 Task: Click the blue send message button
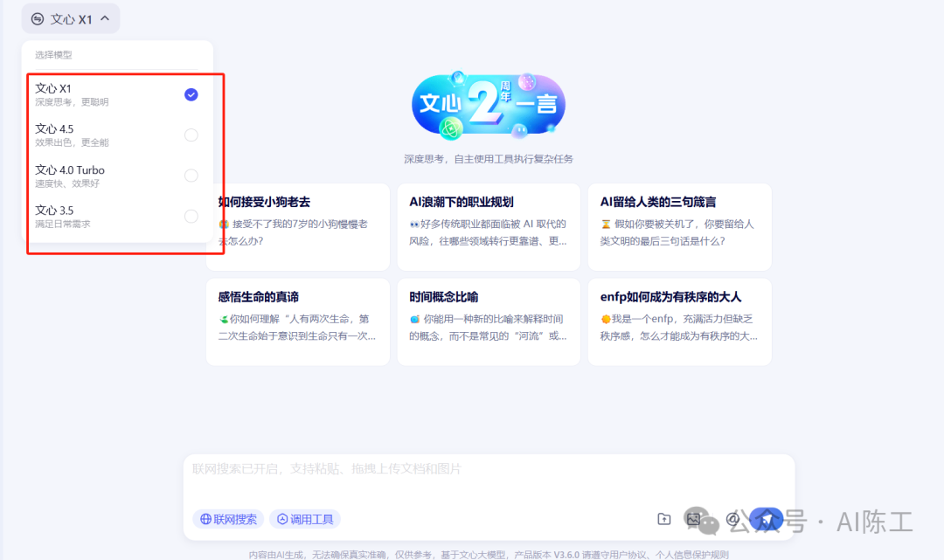(767, 518)
